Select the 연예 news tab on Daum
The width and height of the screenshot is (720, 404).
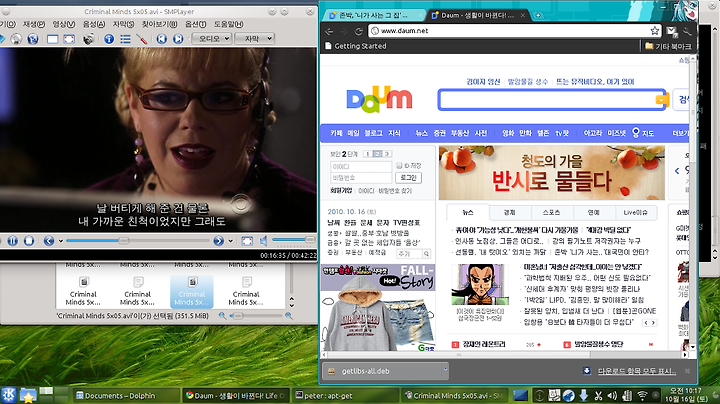pyautogui.click(x=593, y=213)
